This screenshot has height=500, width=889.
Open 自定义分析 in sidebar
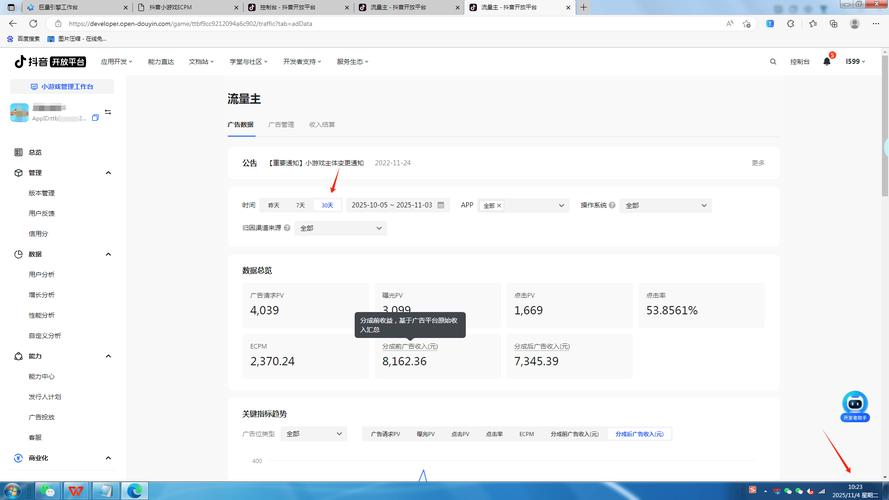tap(45, 336)
